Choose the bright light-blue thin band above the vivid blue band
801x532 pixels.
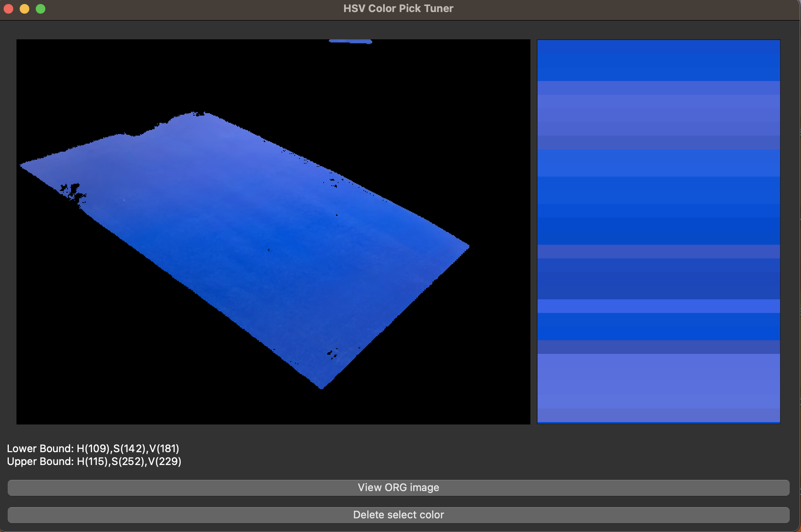(x=658, y=306)
